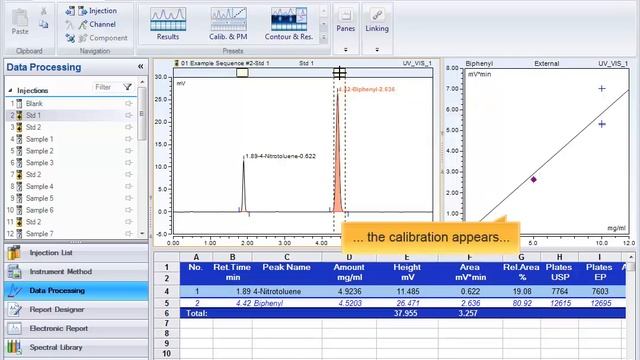
Task: Click the Paste icon in Clipboard group
Action: pos(20,18)
